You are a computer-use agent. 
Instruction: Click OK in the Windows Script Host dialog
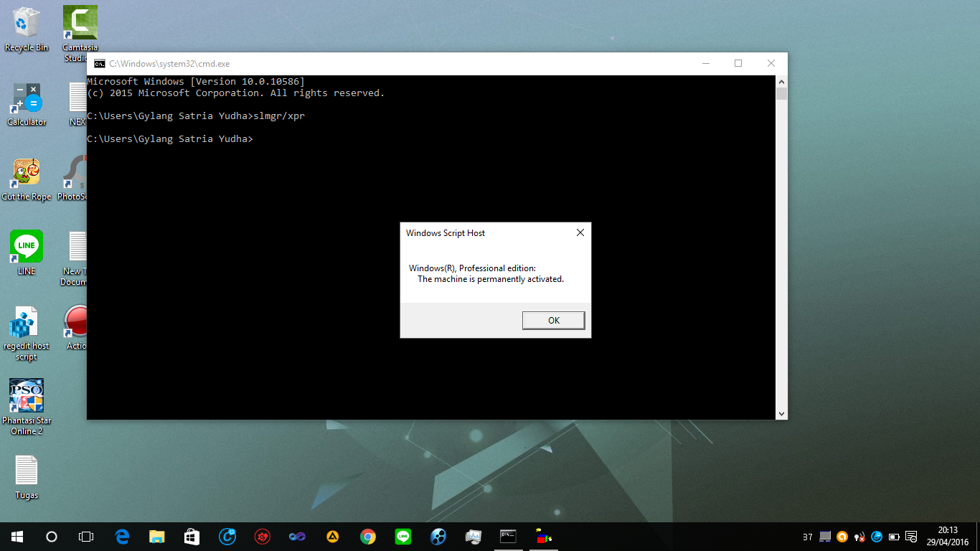point(553,320)
